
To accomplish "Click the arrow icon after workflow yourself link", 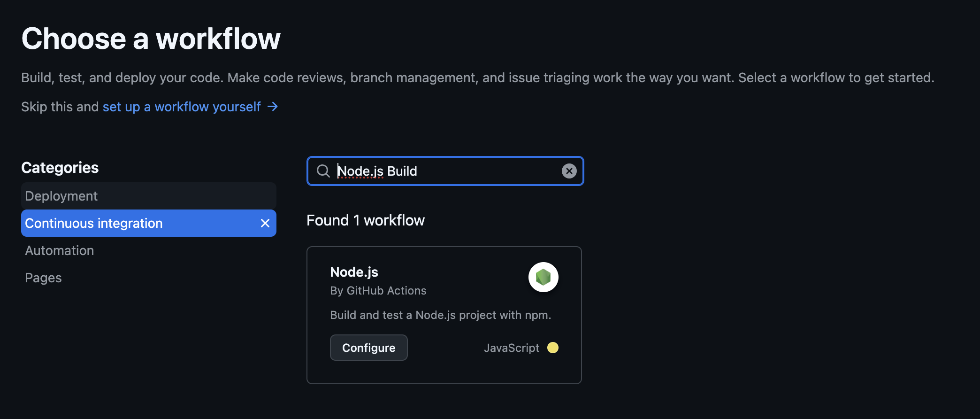I will (x=272, y=107).
